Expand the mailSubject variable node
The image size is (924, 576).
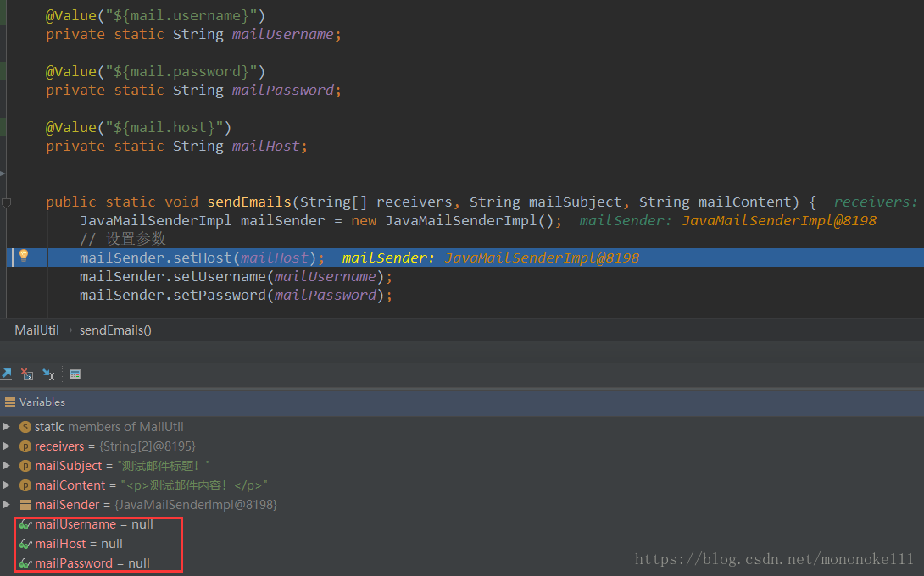pyautogui.click(x=8, y=466)
